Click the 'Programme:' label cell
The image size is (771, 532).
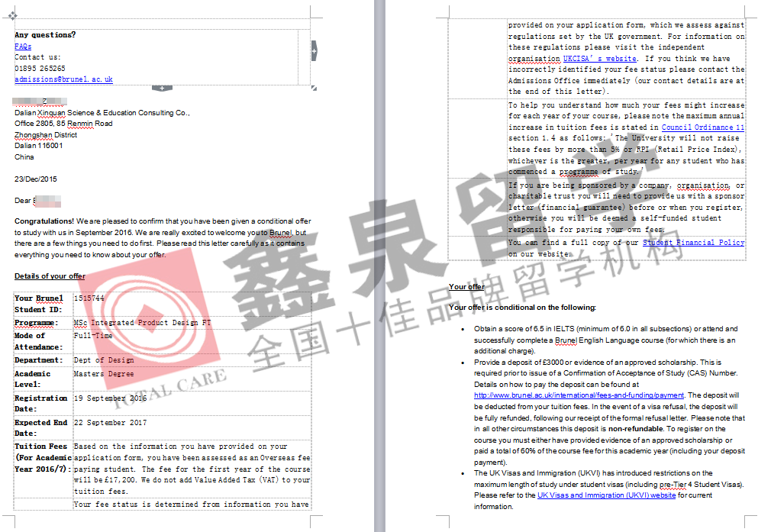coord(44,323)
